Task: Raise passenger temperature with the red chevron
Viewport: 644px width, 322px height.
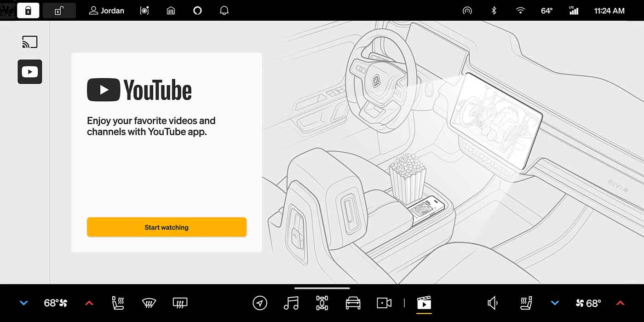Action: (x=621, y=303)
